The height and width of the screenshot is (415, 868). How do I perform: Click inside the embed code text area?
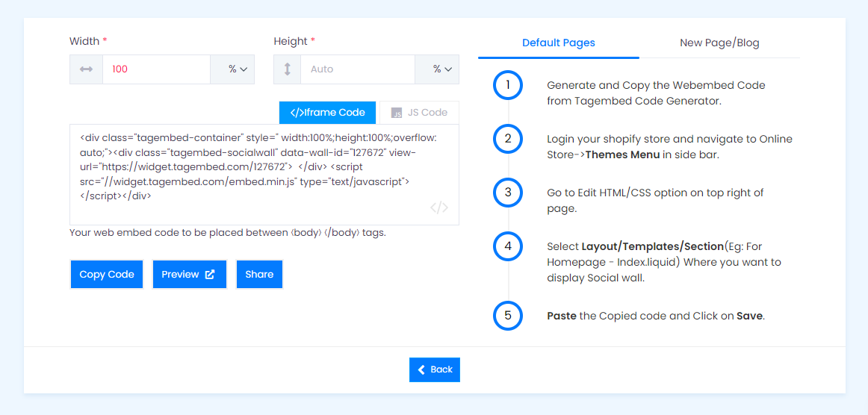264,175
